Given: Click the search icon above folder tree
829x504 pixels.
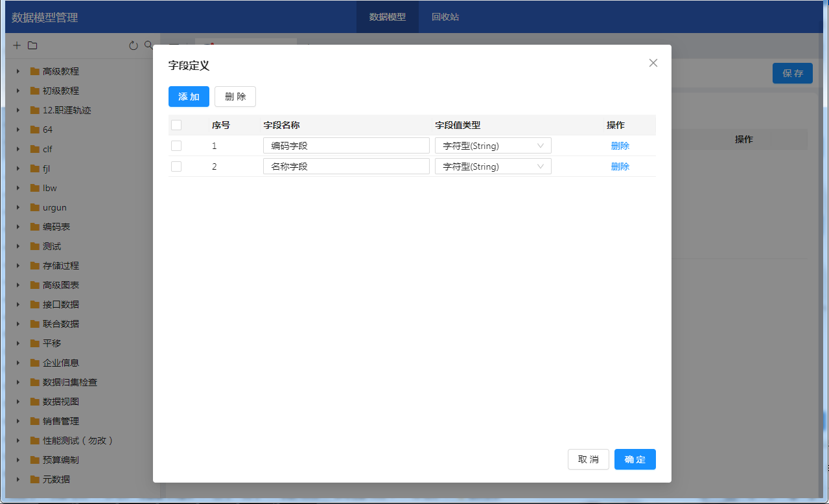Looking at the screenshot, I should pos(148,45).
